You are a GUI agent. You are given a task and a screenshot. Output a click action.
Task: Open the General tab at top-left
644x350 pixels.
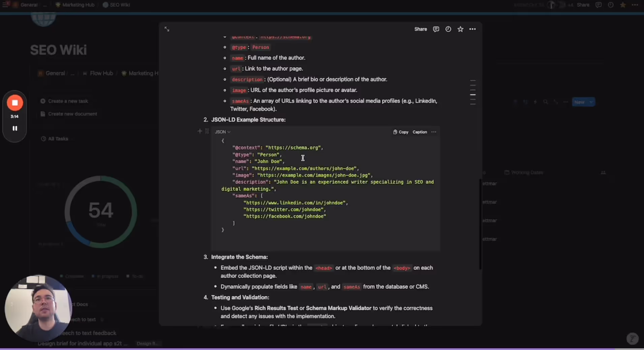pyautogui.click(x=26, y=5)
